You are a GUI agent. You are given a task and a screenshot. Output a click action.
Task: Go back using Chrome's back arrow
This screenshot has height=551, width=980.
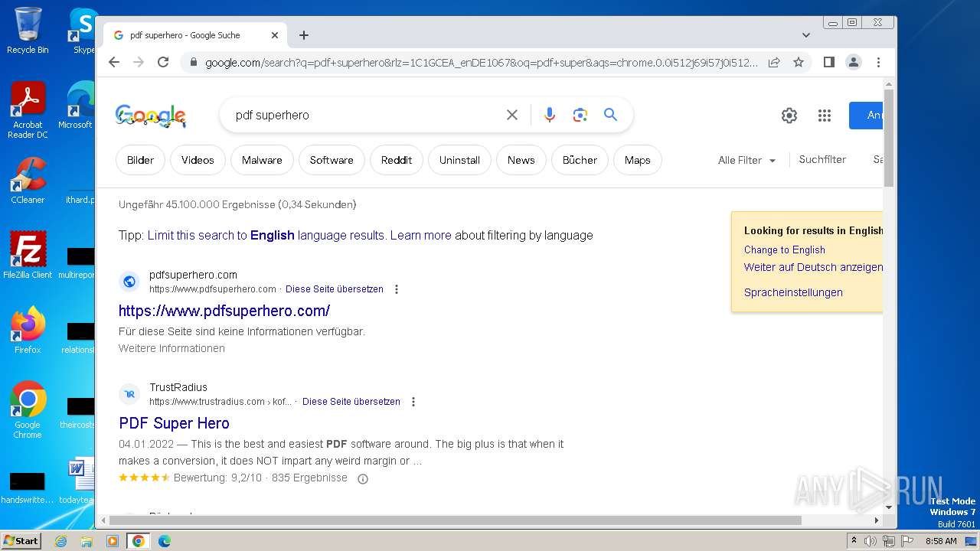pos(114,62)
